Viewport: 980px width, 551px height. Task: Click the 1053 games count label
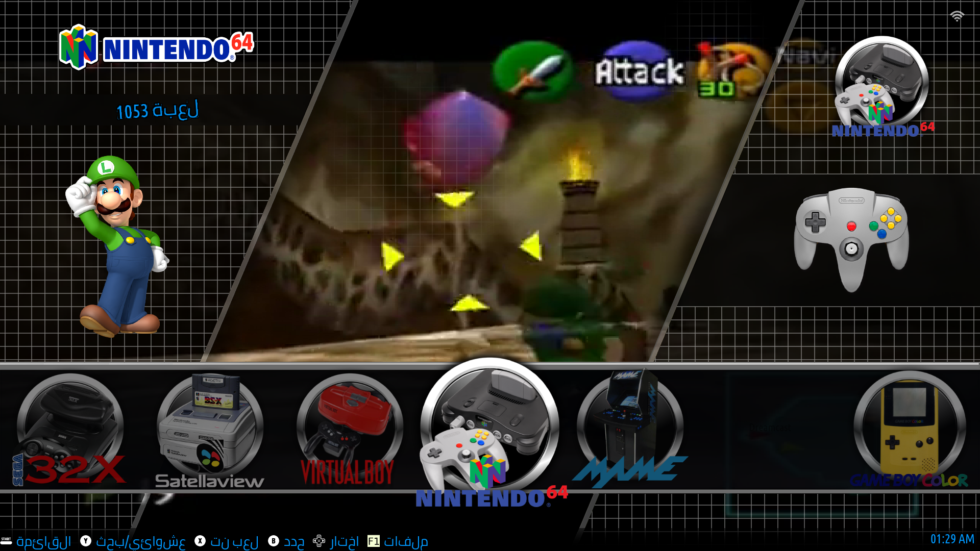pos(157,110)
